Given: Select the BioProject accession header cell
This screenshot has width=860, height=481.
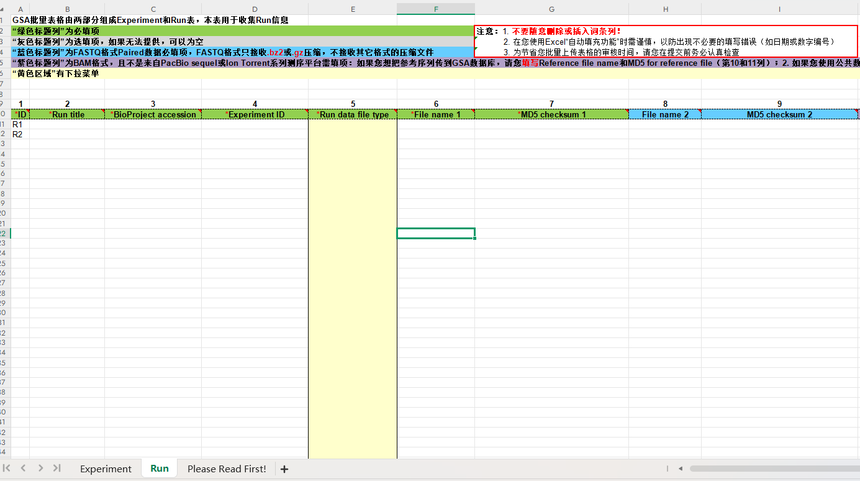Looking at the screenshot, I should coord(153,115).
